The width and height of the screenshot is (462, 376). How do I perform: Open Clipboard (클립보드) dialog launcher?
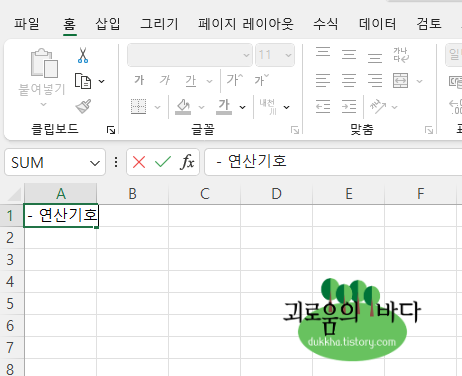[x=111, y=130]
